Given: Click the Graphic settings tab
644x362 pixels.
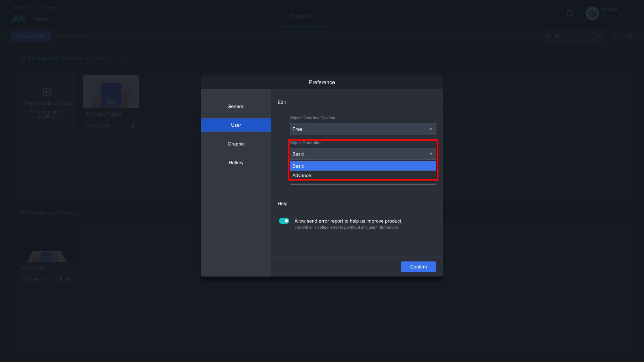Looking at the screenshot, I should [236, 144].
